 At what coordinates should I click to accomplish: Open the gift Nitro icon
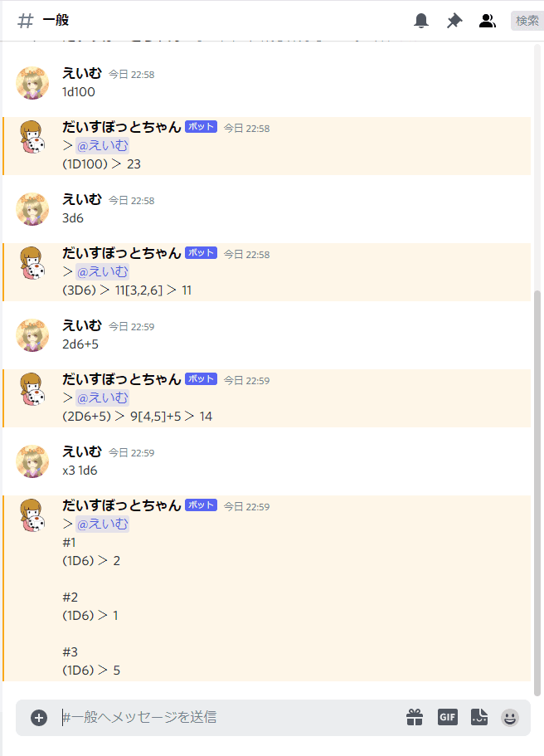click(415, 718)
